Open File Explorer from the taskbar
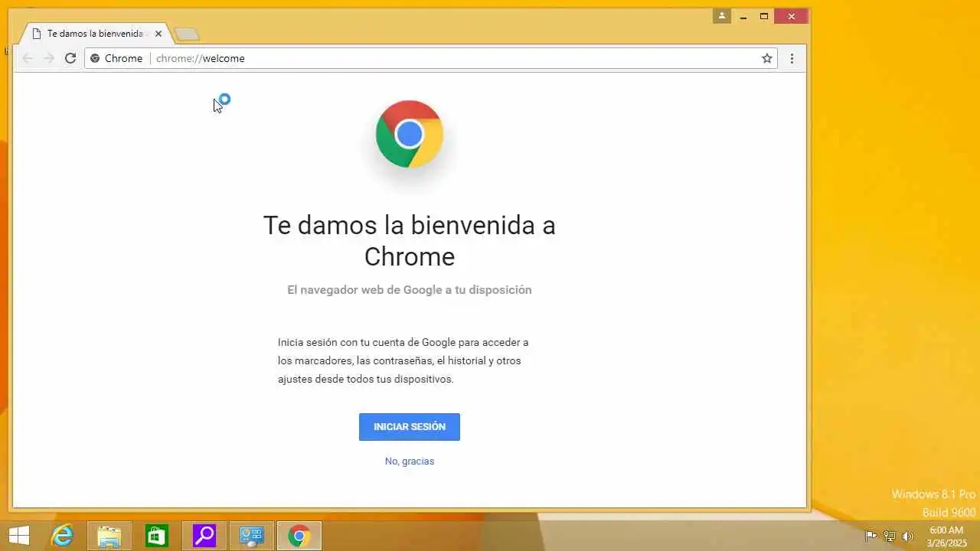The width and height of the screenshot is (980, 551). 109,536
